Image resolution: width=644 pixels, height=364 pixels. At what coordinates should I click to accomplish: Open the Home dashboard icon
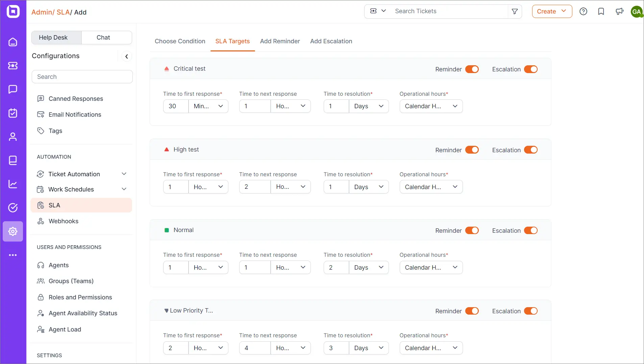[13, 42]
